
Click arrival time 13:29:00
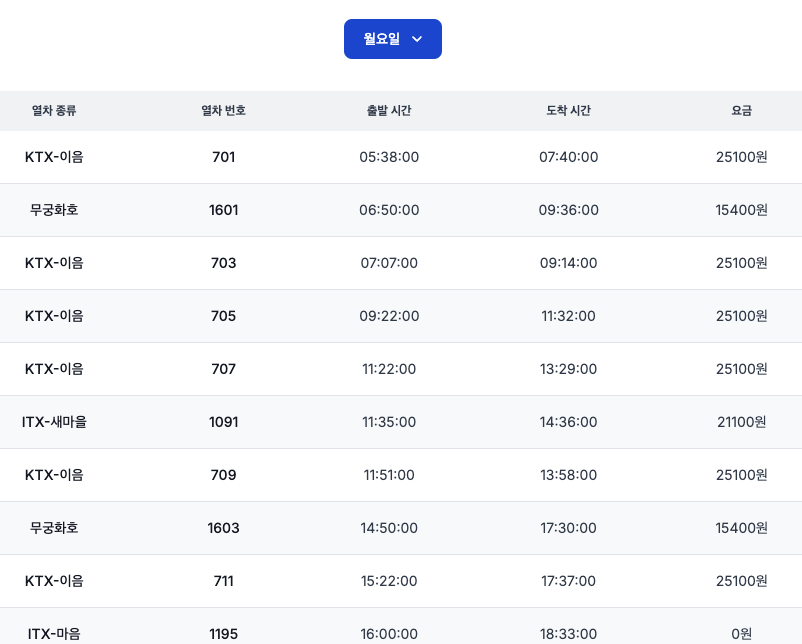click(x=568, y=369)
